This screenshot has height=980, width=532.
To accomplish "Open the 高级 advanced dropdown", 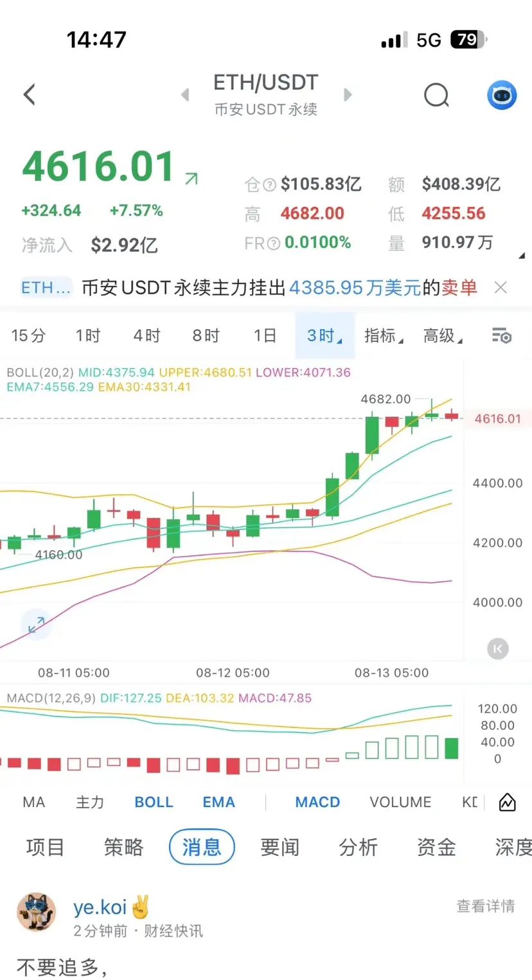I will click(x=443, y=335).
